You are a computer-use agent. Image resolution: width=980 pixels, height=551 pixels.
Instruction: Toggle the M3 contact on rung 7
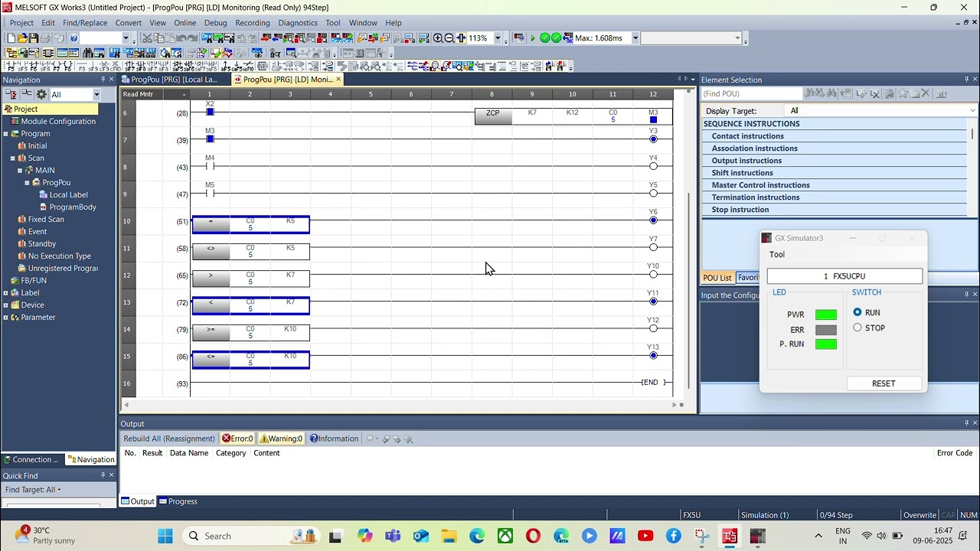coord(210,139)
